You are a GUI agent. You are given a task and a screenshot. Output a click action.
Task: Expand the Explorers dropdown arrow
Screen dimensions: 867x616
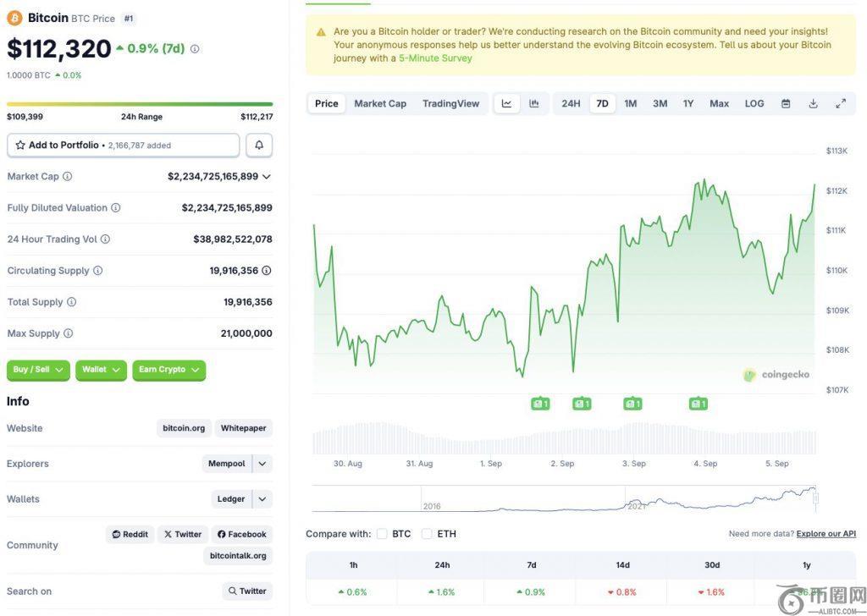[x=262, y=464]
